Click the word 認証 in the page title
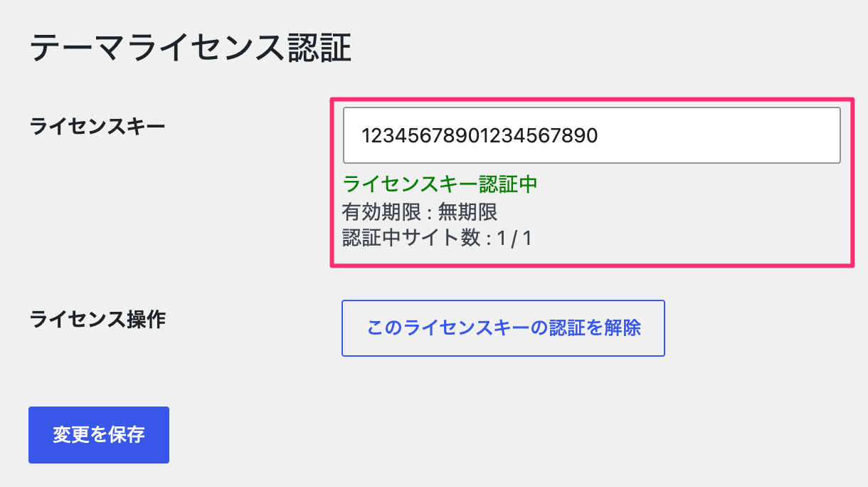Image resolution: width=868 pixels, height=487 pixels. coord(320,48)
